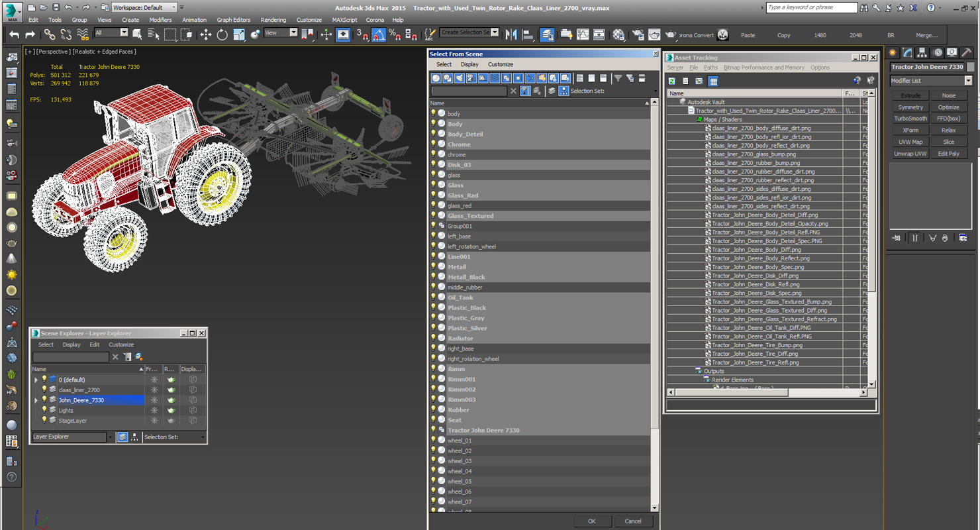Open Selection Set dropdown in Scene Explorer
The image size is (980, 530).
click(x=203, y=437)
